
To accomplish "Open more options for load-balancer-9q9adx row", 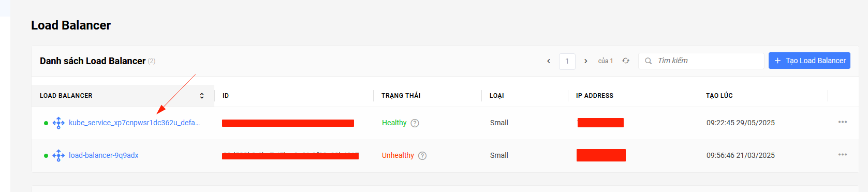I will 843,155.
